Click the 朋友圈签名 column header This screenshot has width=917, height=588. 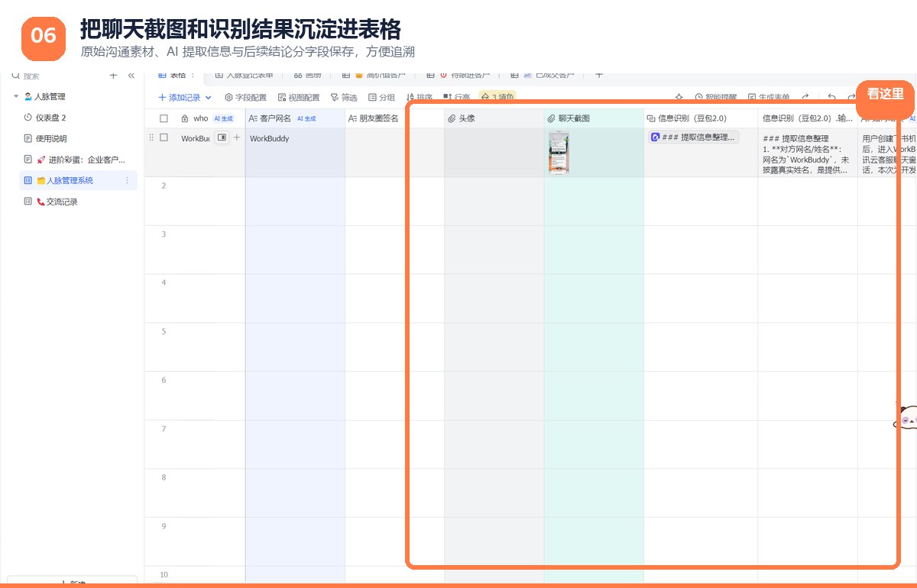tap(378, 118)
